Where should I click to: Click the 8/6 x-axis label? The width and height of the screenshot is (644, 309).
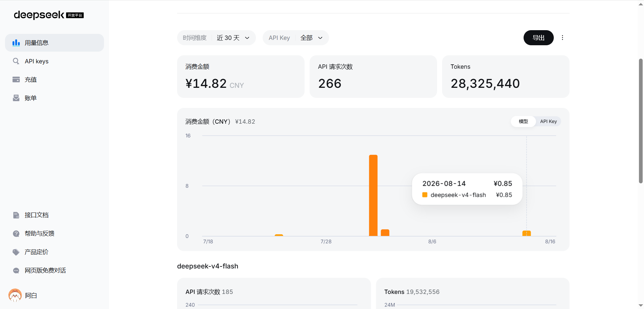[x=432, y=242]
